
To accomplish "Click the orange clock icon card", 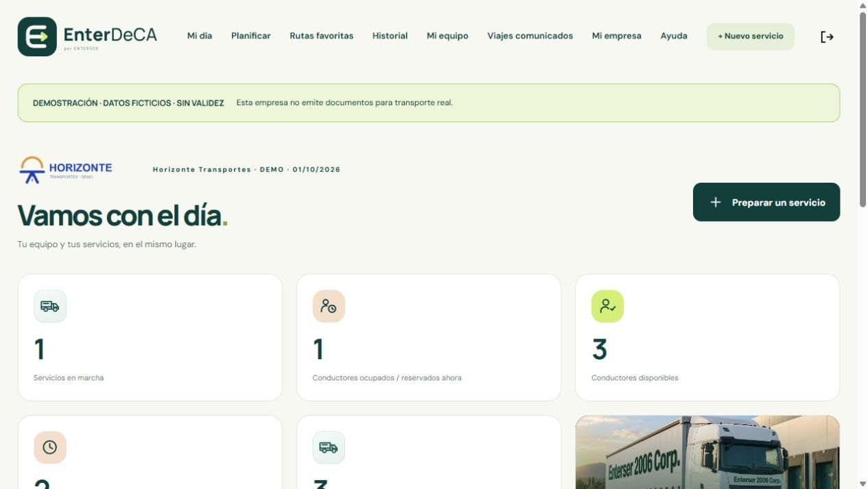I will (x=50, y=448).
